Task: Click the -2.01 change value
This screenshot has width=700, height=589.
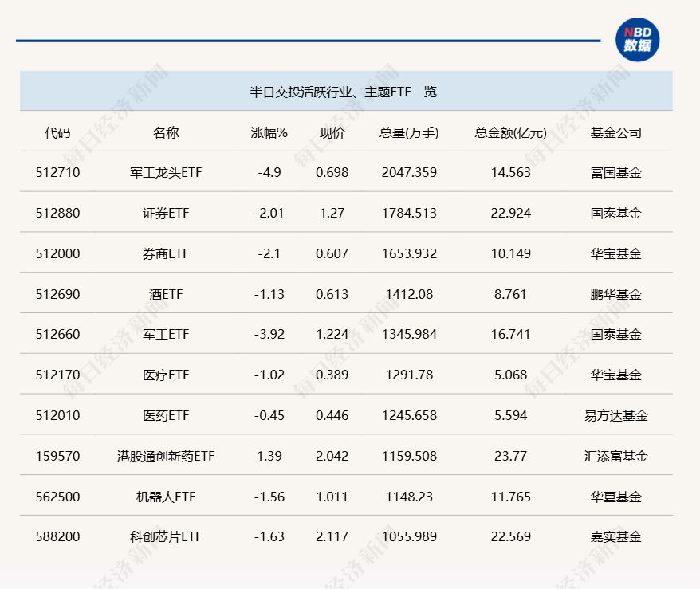Action: (x=269, y=213)
